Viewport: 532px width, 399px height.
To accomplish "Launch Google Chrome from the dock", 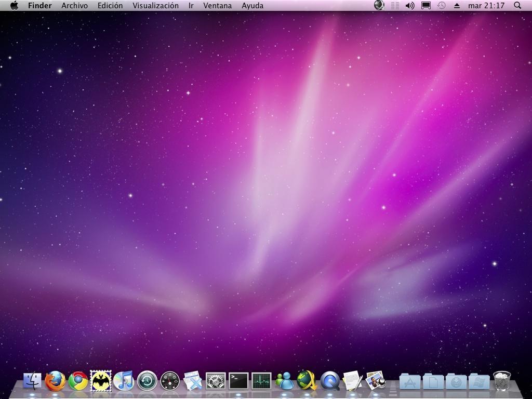I will click(x=78, y=381).
